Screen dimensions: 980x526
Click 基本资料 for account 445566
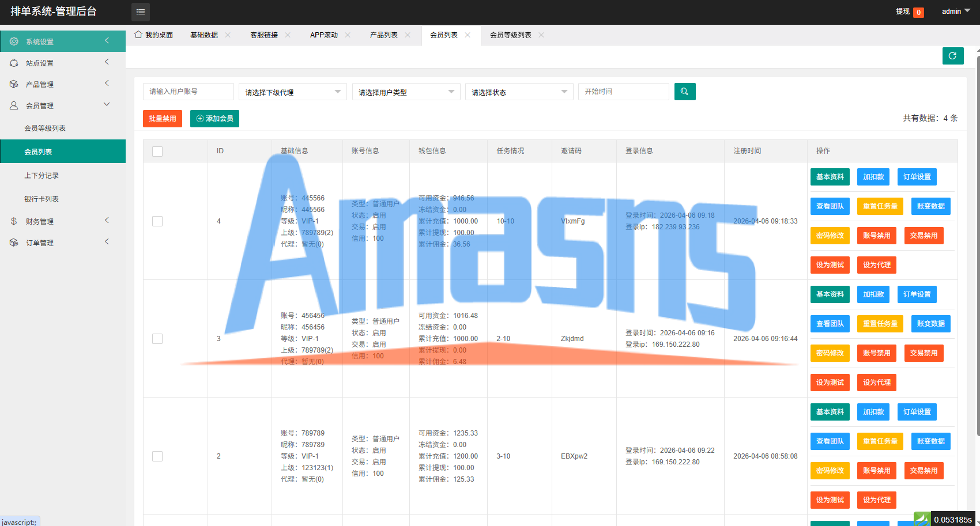[x=830, y=177]
